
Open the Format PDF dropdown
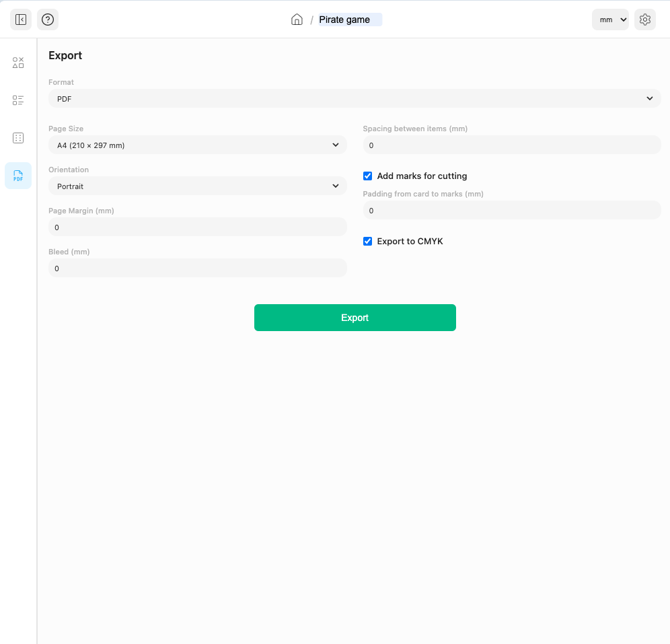pyautogui.click(x=355, y=99)
